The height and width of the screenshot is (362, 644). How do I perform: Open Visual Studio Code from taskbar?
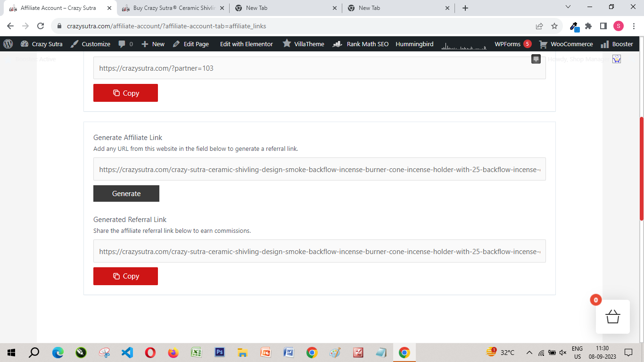(x=127, y=353)
